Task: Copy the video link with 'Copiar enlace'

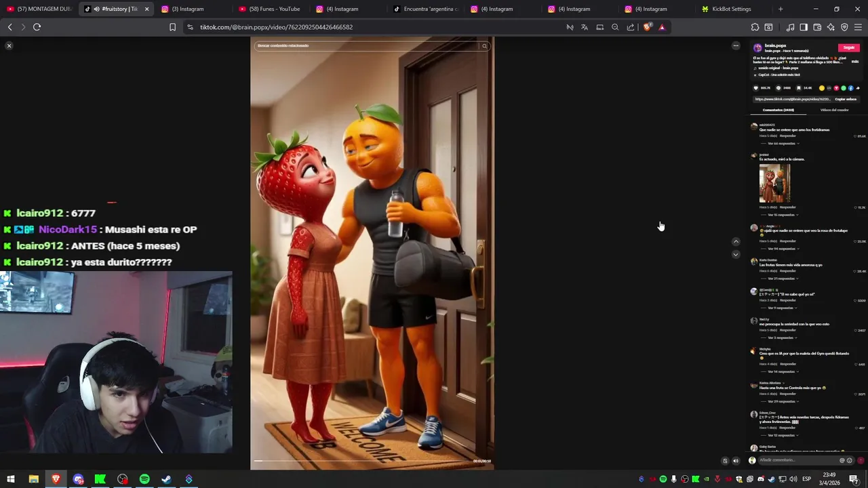Action: pyautogui.click(x=845, y=99)
